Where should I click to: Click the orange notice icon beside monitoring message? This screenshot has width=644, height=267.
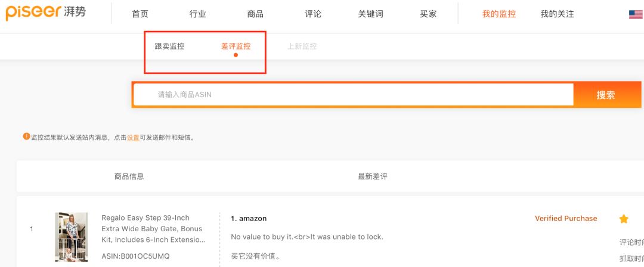[26, 136]
